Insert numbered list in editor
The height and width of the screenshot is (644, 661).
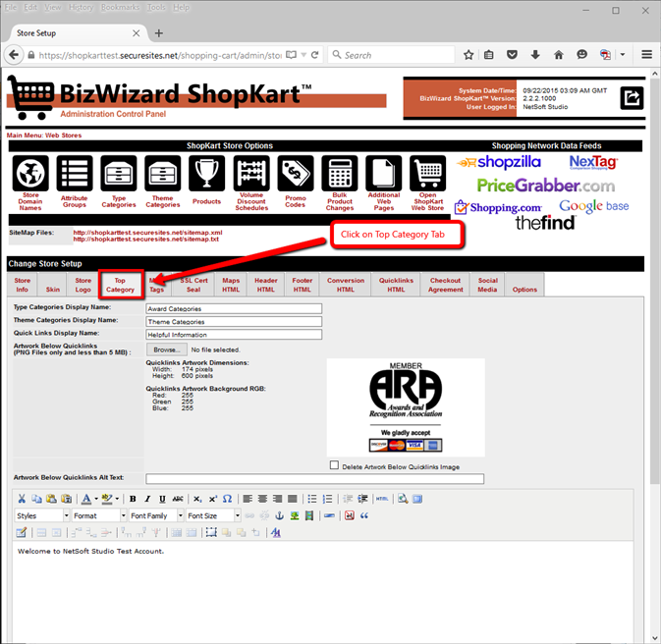point(327,499)
